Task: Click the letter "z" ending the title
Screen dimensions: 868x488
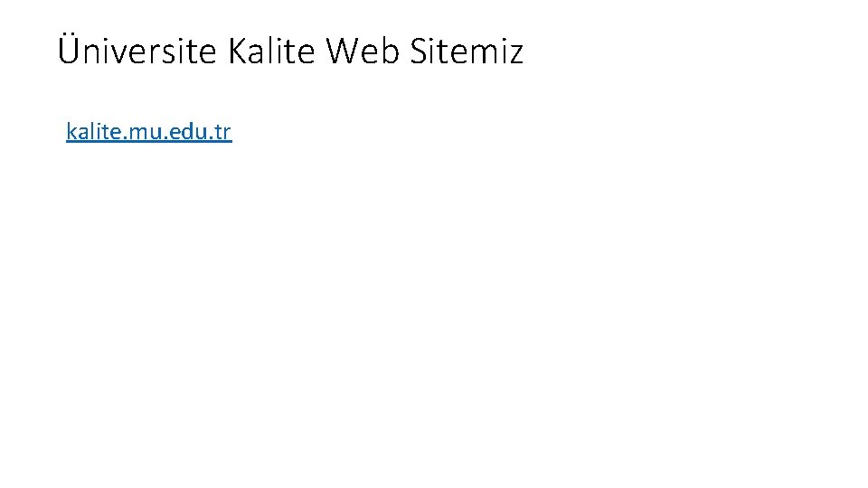Action: (x=514, y=54)
